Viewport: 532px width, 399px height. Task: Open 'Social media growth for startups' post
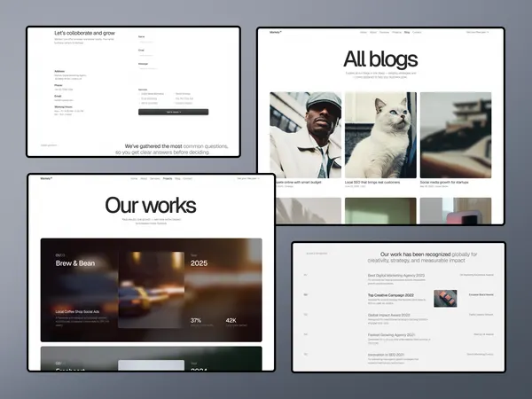[x=444, y=182]
